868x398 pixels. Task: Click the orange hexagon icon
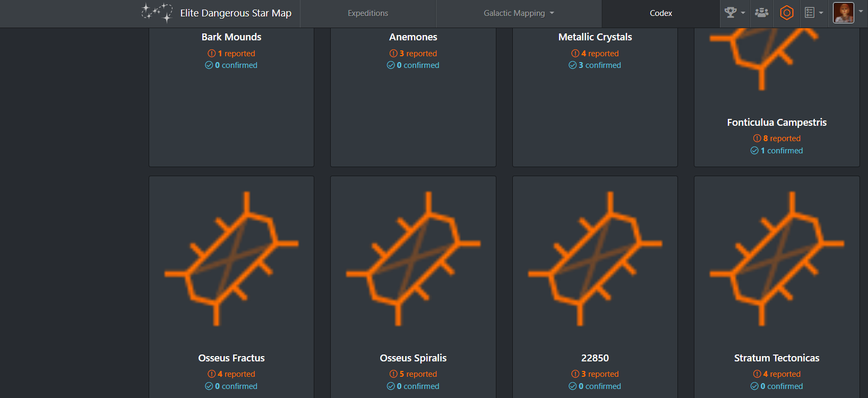coord(787,13)
